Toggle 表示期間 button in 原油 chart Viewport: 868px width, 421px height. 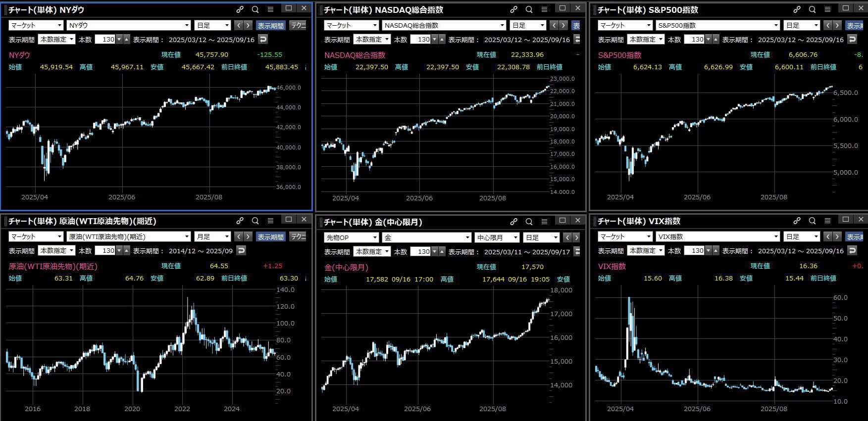click(270, 237)
